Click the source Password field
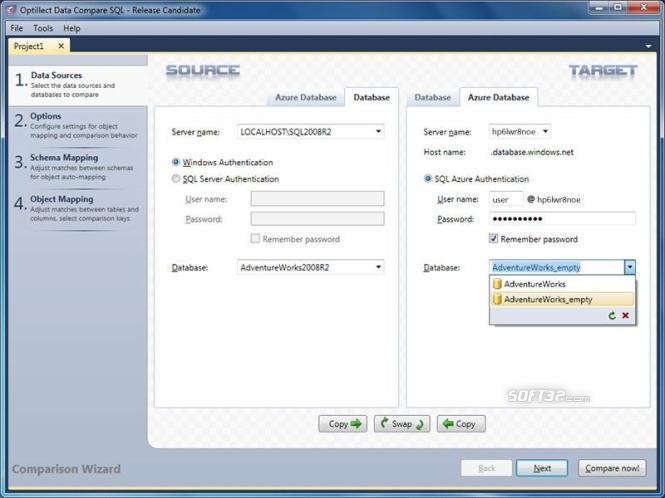This screenshot has height=498, width=665. (317, 219)
